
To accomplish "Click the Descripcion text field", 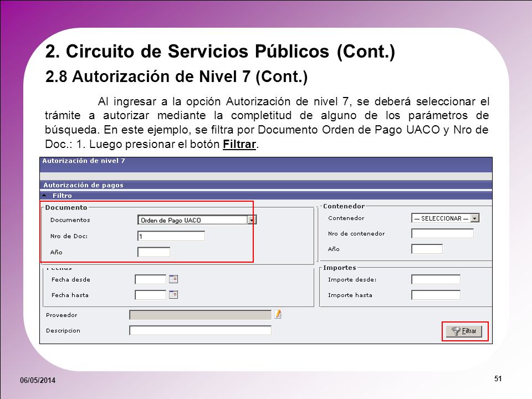I will (x=200, y=330).
